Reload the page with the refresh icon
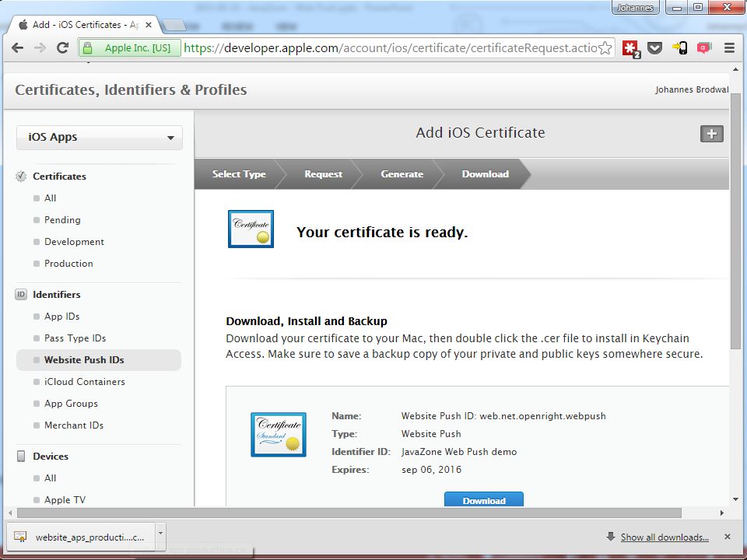This screenshot has height=560, width=747. pos(62,47)
